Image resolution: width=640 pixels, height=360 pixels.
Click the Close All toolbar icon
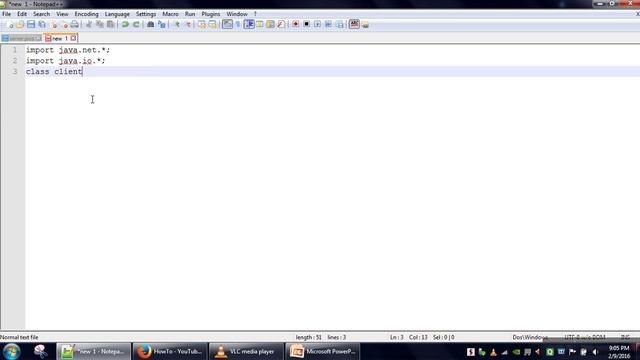click(64, 25)
